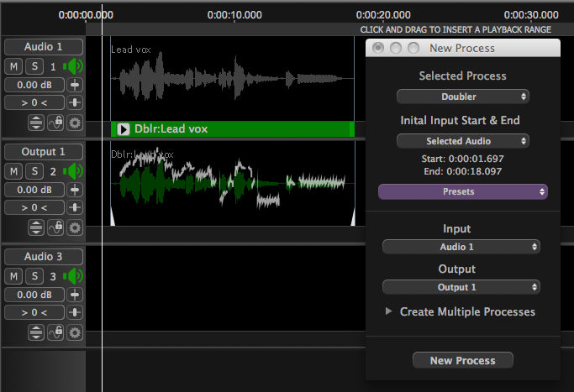The height and width of the screenshot is (392, 574).
Task: Click the volume fader icon on Audio 1
Action: pyautogui.click(x=75, y=85)
